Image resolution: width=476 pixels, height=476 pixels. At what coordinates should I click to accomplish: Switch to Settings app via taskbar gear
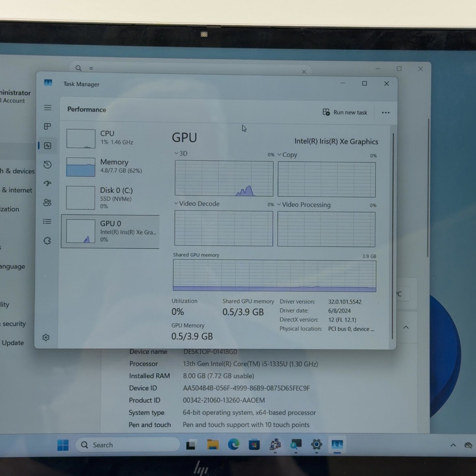coord(317,445)
